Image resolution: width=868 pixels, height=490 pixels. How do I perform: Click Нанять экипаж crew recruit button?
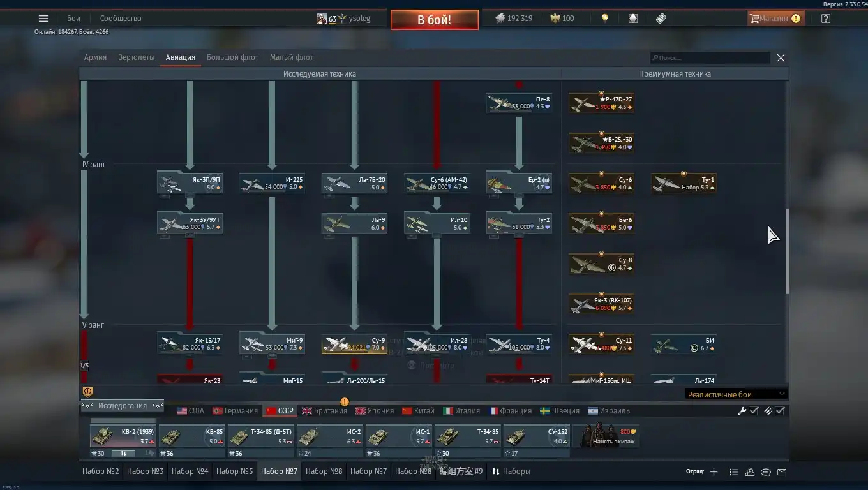[606, 436]
